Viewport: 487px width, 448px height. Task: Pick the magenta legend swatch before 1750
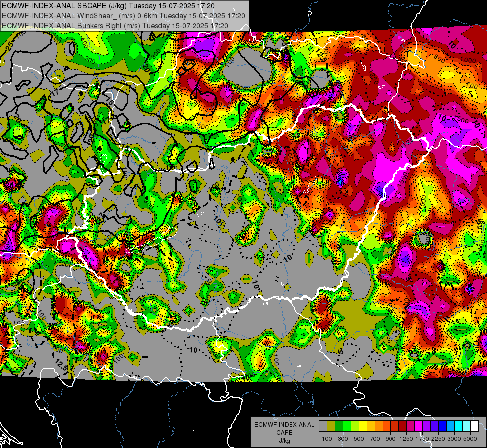[x=419, y=426]
